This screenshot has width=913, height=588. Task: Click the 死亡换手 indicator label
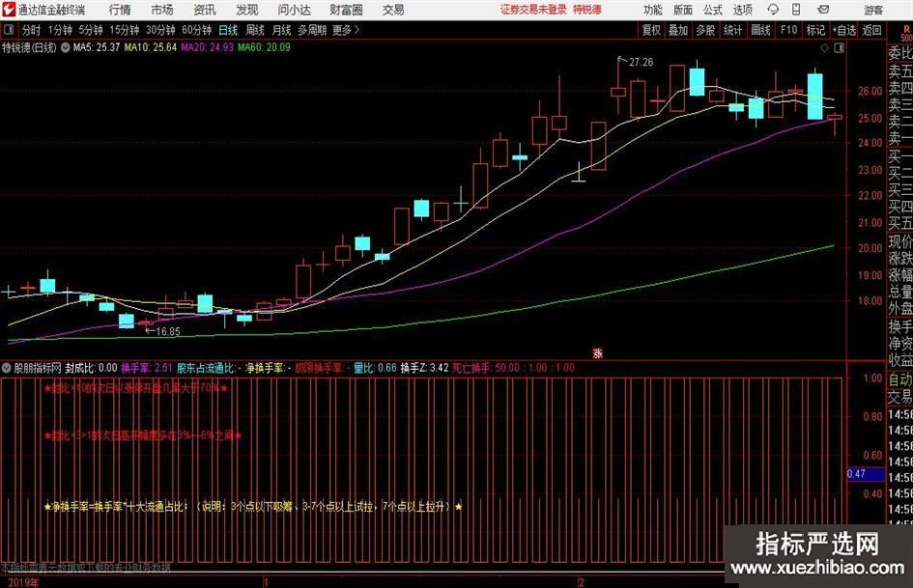point(471,368)
